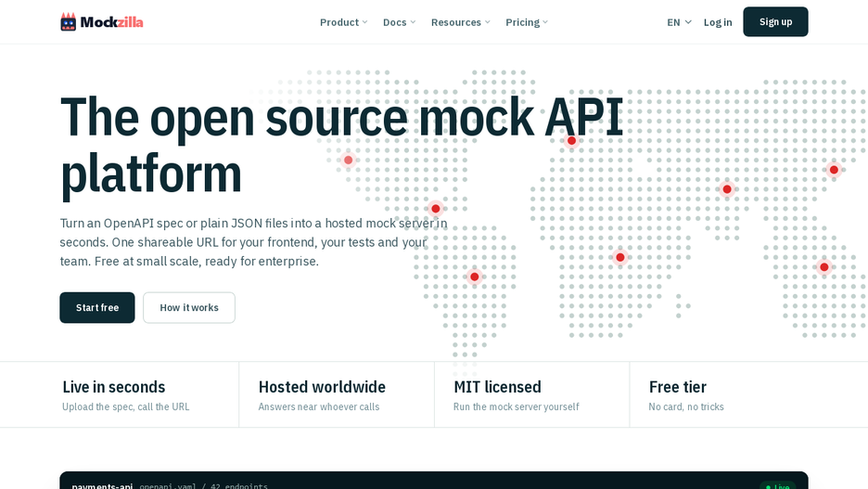Click the Start free button
Screen dimensions: 868x489
pyautogui.click(x=96, y=307)
